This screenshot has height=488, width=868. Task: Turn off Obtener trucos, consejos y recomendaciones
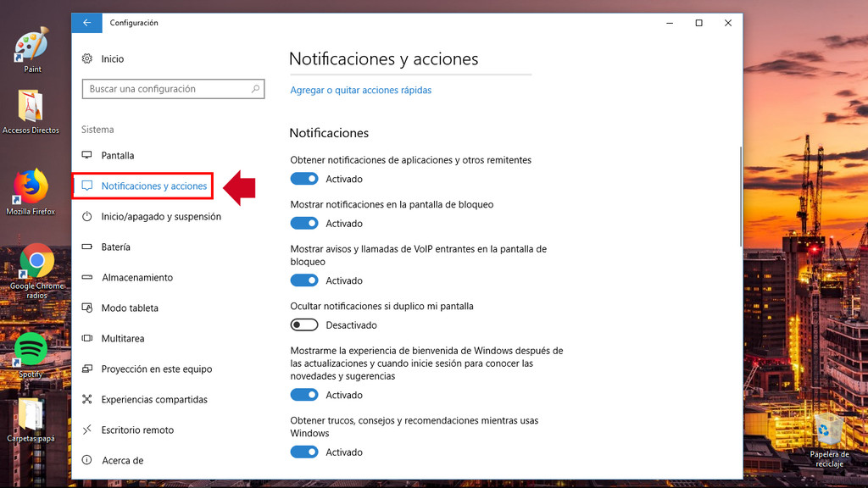[x=304, y=452]
